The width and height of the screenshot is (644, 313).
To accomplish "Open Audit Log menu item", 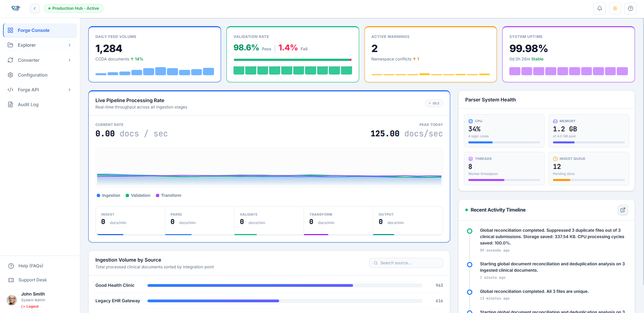I will (40, 104).
